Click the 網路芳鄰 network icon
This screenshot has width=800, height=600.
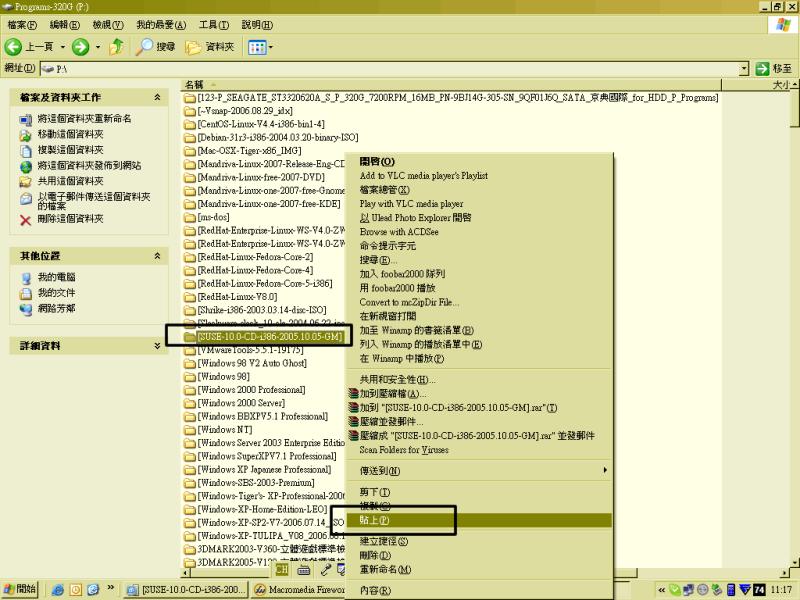(x=26, y=309)
